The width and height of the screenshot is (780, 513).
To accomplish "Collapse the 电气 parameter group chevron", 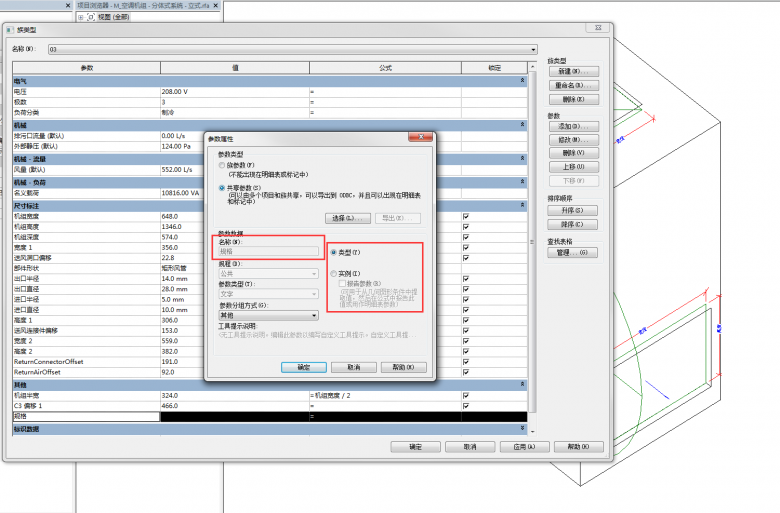I will tap(523, 80).
